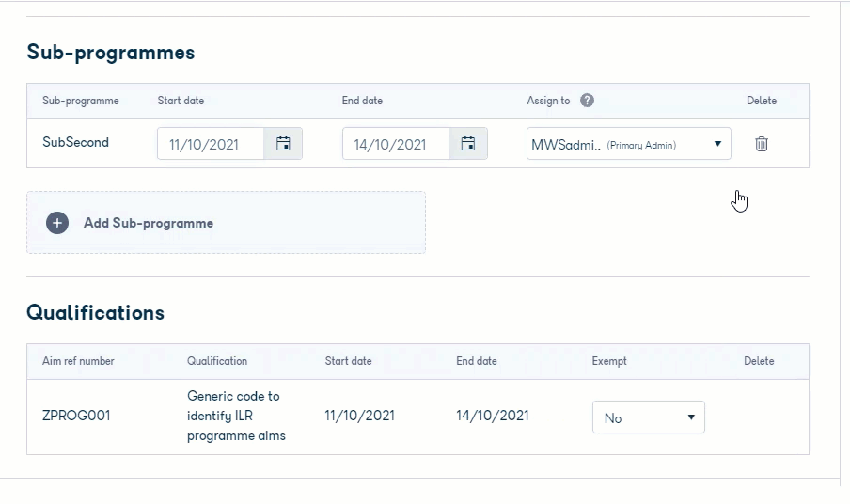Screen dimensions: 850x504
Task: Select the SubSecond sub-programme name
Action: 75,142
